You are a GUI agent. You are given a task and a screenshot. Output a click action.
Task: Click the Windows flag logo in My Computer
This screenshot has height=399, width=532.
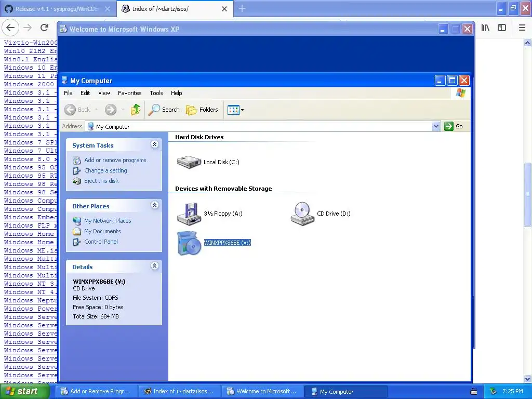coord(461,92)
